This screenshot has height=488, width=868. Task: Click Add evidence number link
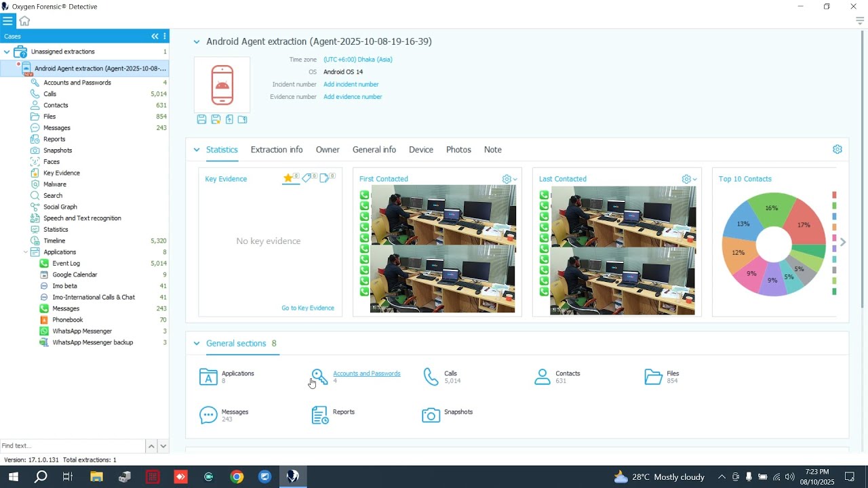pyautogui.click(x=353, y=97)
